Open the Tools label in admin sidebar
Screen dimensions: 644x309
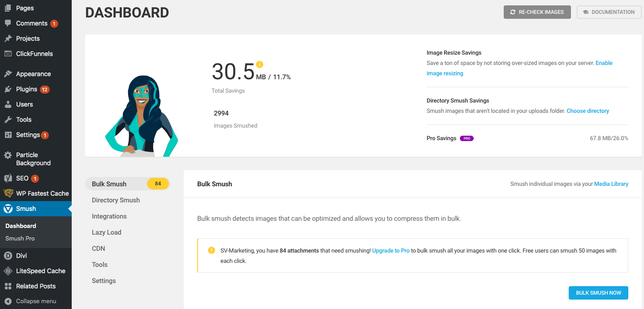pyautogui.click(x=24, y=120)
